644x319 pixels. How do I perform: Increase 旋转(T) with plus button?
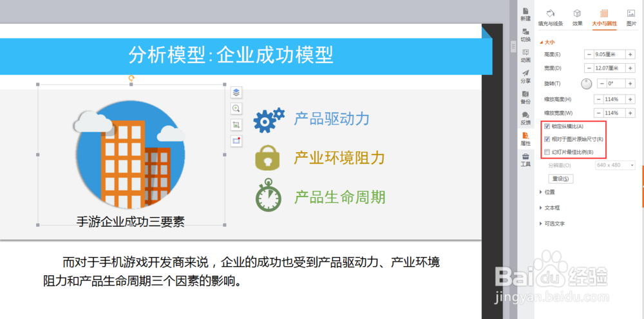(x=630, y=83)
